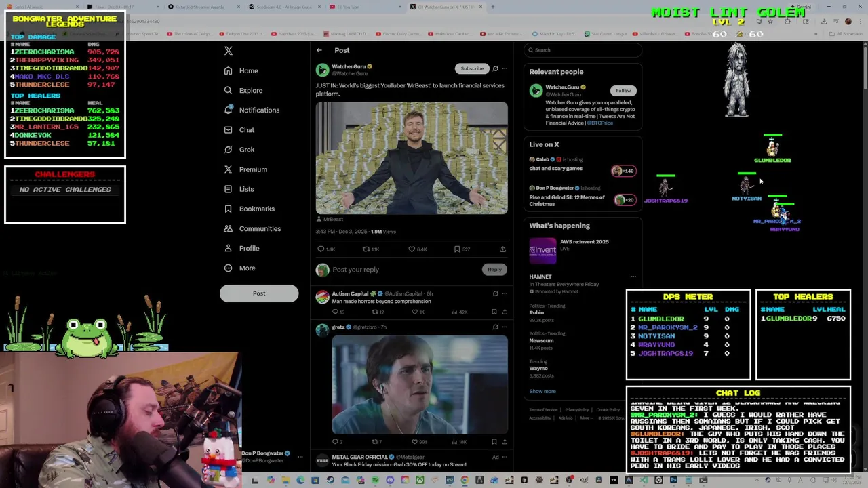
Task: Open Chat in the X sidebar
Action: 239,130
